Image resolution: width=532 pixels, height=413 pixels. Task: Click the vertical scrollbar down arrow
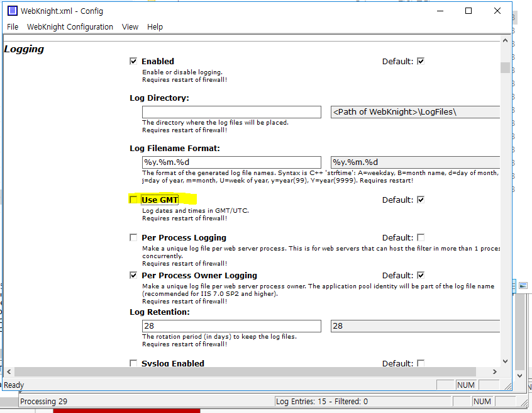tap(505, 361)
